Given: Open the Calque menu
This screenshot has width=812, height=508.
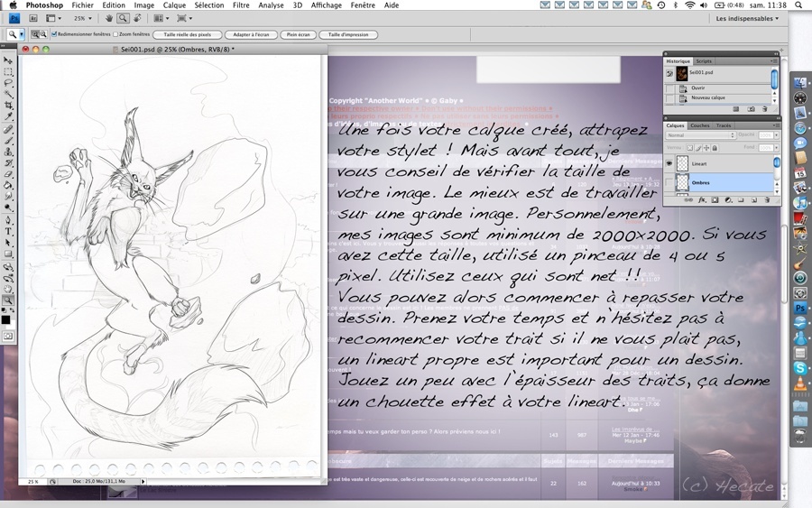Looking at the screenshot, I should (x=174, y=5).
